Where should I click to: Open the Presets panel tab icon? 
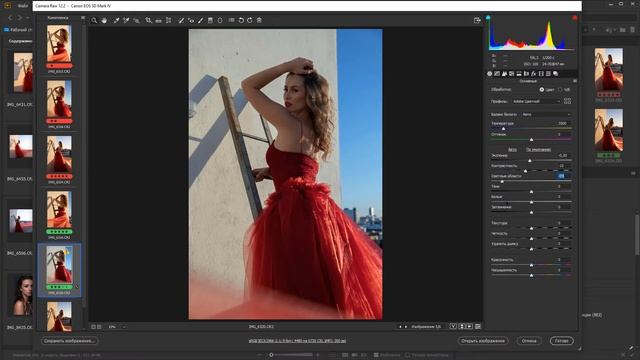[x=548, y=74]
